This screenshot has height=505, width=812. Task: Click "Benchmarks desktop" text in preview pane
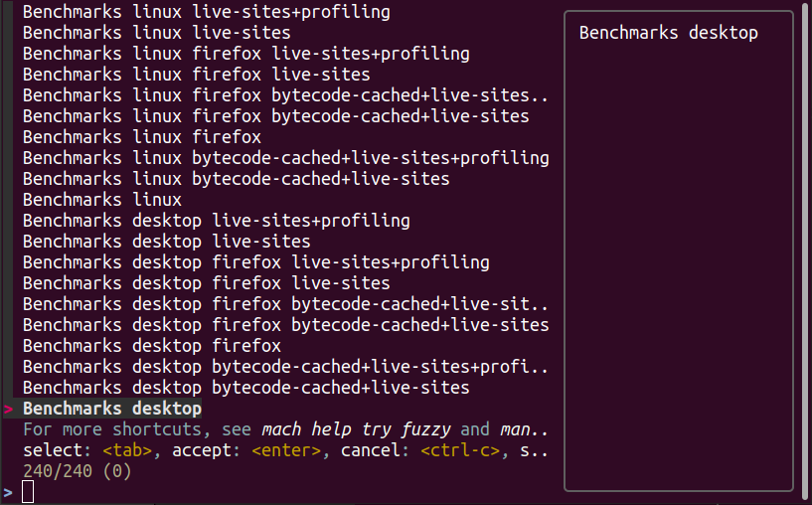pos(668,33)
